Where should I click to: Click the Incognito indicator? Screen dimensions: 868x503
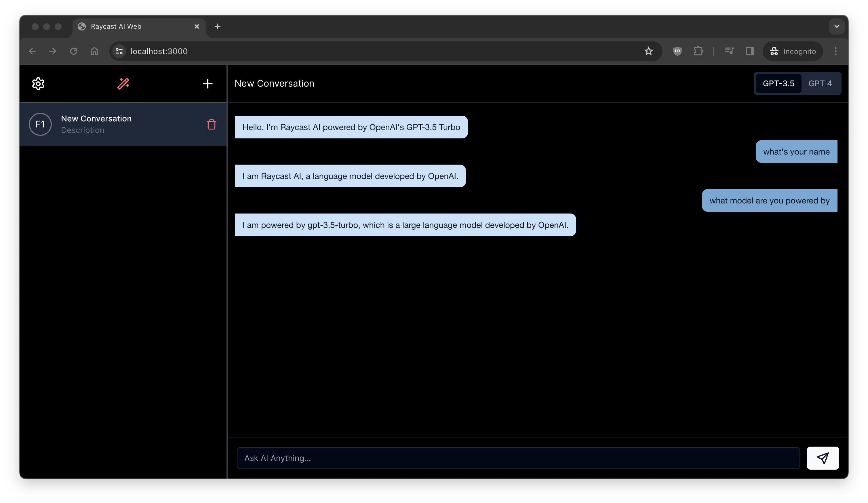pyautogui.click(x=793, y=51)
